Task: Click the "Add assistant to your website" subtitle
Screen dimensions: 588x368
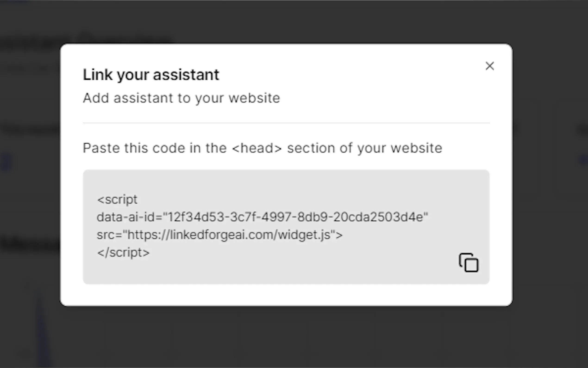Action: tap(181, 98)
